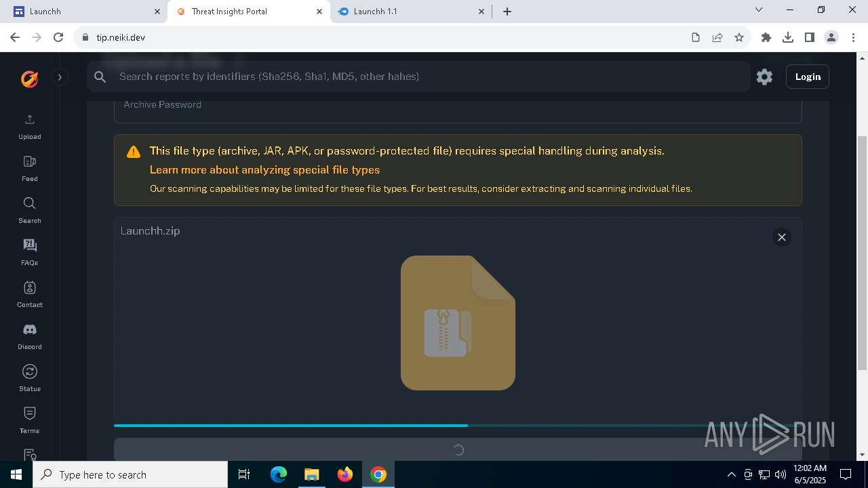Open the notification center
The image size is (868, 488).
[846, 474]
